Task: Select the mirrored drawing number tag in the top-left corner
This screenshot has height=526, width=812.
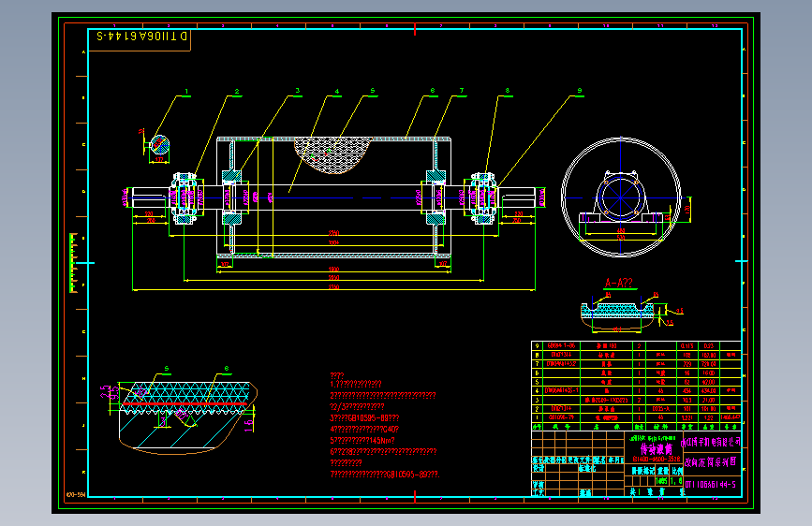Action: [x=142, y=36]
